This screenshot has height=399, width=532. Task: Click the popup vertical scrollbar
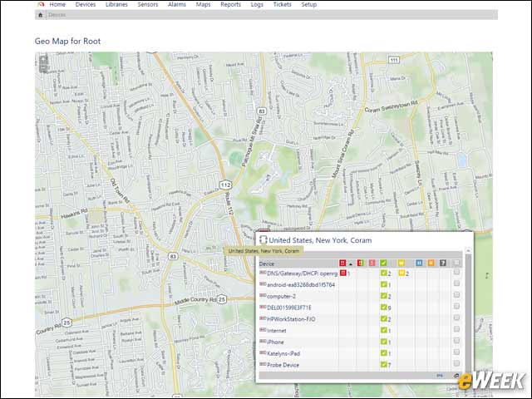(469, 313)
